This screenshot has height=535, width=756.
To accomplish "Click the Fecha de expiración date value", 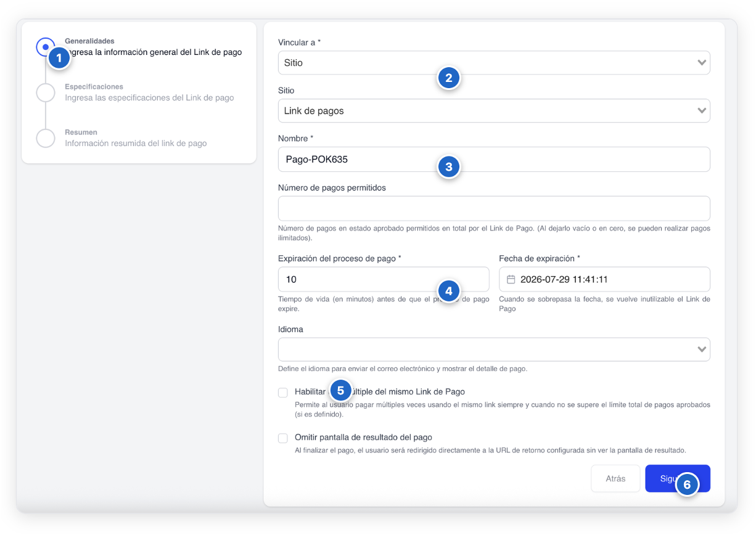I will pyautogui.click(x=564, y=279).
